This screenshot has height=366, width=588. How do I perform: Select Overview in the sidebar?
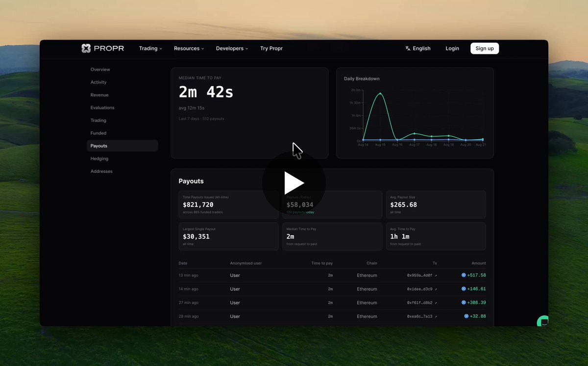pyautogui.click(x=100, y=70)
